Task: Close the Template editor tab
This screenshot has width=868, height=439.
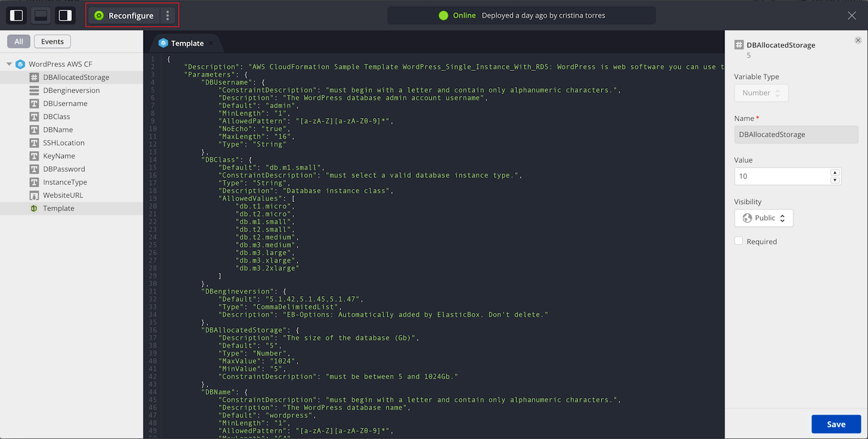Action: [x=210, y=43]
